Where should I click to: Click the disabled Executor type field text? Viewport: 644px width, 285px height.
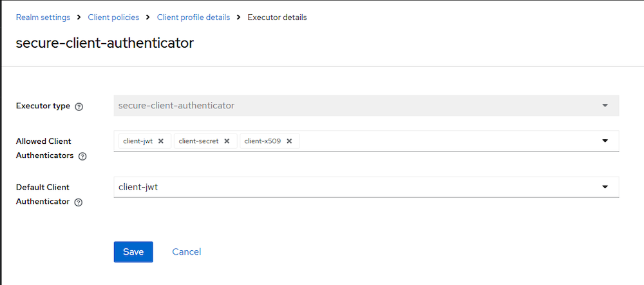click(176, 105)
